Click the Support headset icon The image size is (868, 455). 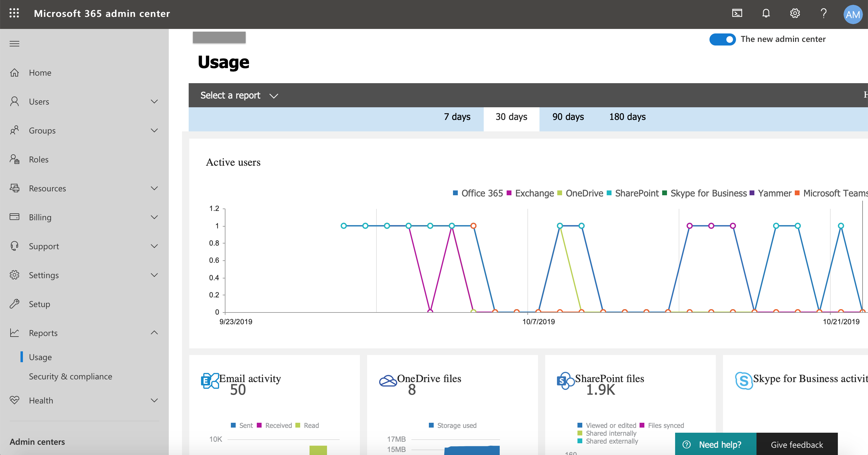click(x=14, y=246)
